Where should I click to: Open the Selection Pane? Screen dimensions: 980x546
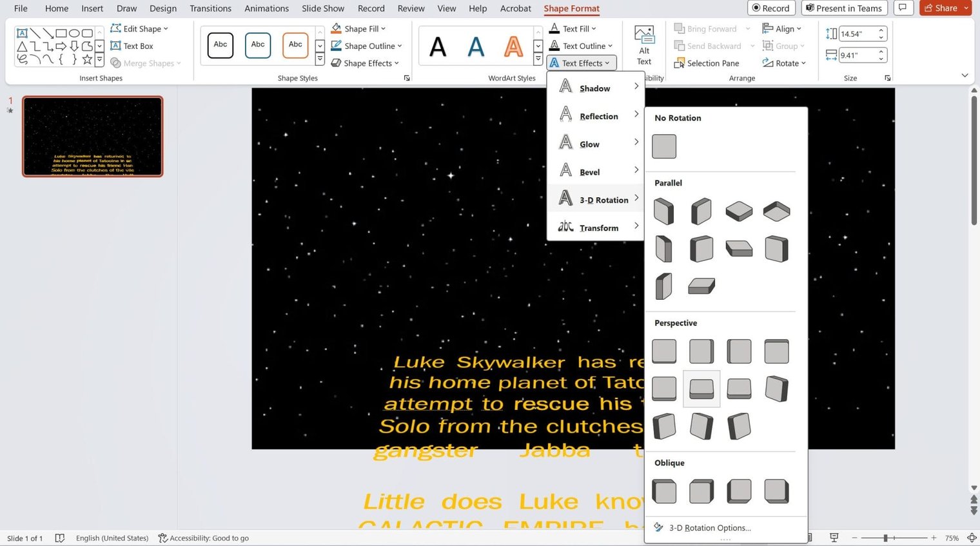(706, 63)
